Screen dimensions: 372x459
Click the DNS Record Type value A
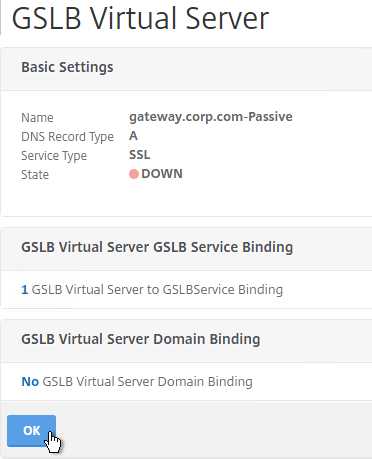(x=133, y=136)
